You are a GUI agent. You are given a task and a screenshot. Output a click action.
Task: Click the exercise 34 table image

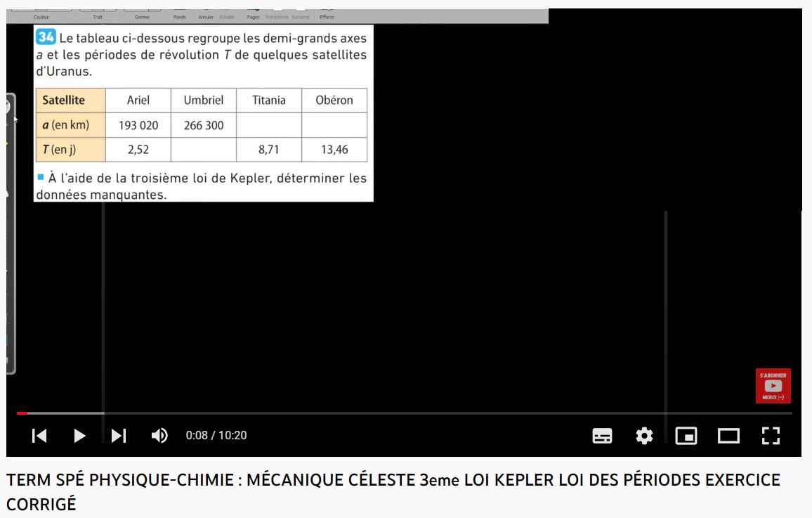point(204,113)
